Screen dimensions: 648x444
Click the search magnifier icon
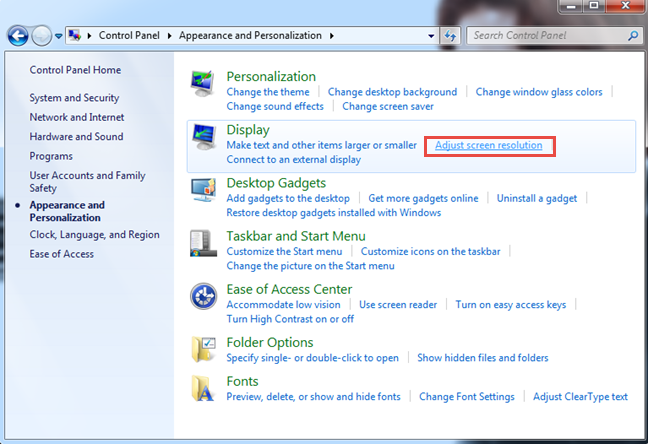click(631, 36)
